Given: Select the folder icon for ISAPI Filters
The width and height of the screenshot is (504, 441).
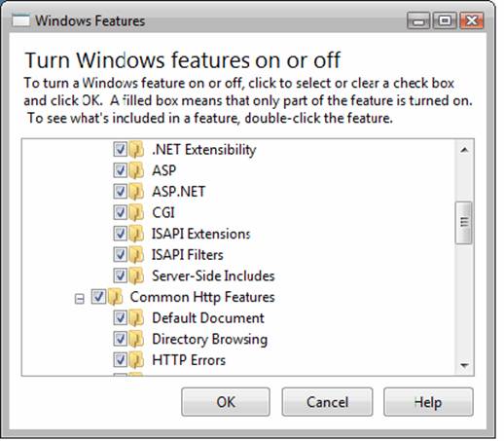Looking at the screenshot, I should pos(136,255).
